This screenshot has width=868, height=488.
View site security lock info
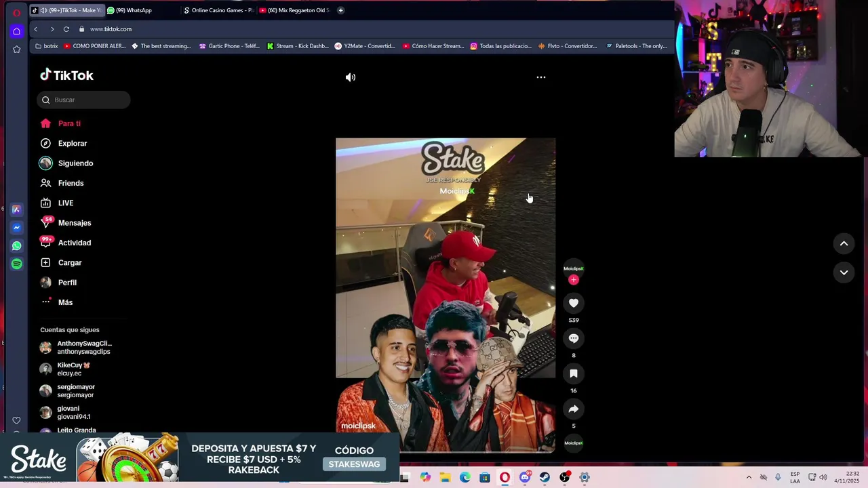(81, 29)
